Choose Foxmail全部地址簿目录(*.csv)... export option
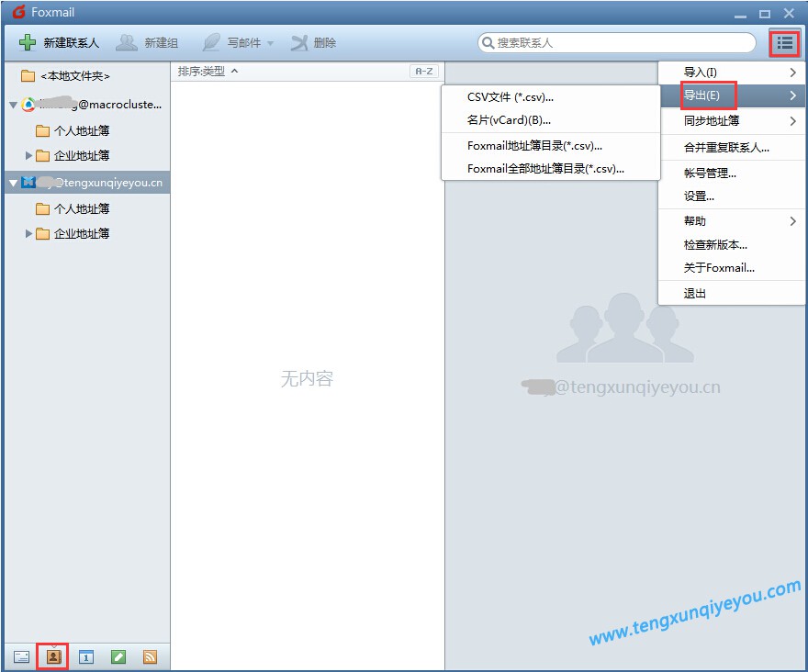Screen dimensions: 808x672 point(551,169)
